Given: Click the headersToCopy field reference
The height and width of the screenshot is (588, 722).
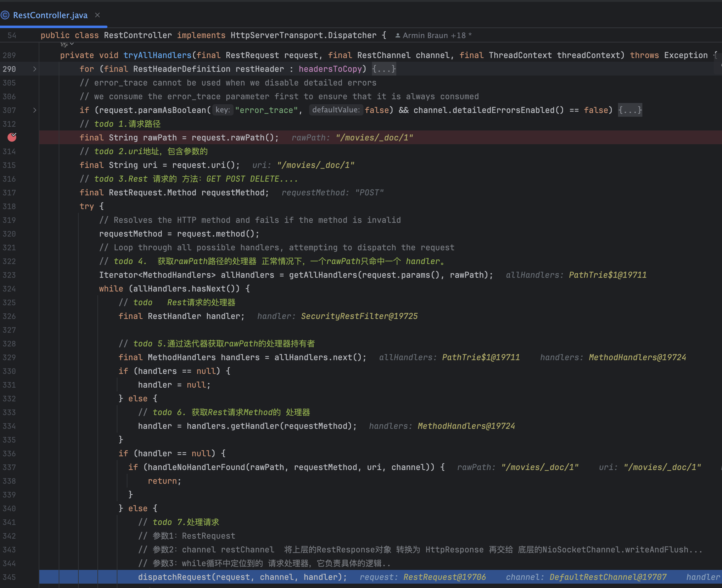Looking at the screenshot, I should click(x=330, y=69).
